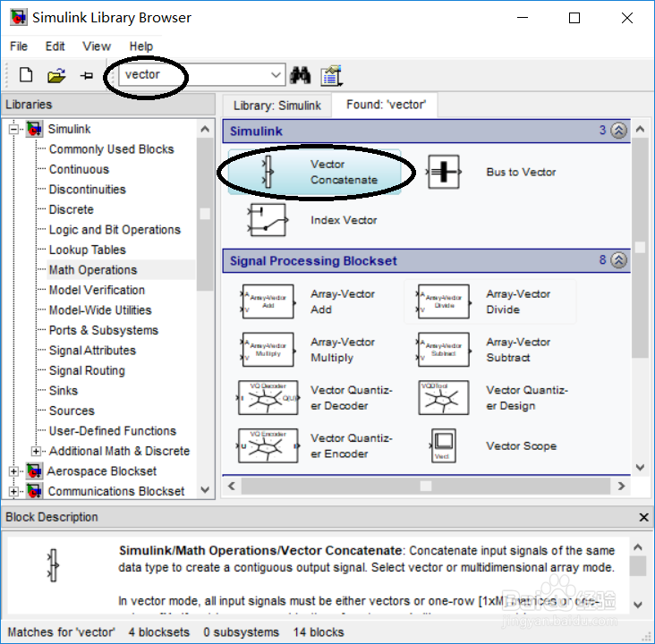Click the Open folder toolbar icon
655x644 pixels.
click(56, 75)
